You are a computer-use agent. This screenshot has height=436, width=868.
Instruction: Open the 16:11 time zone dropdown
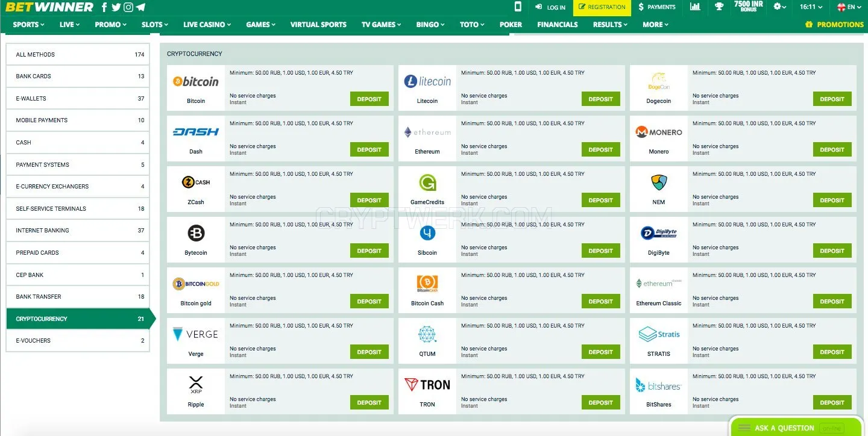(x=811, y=7)
